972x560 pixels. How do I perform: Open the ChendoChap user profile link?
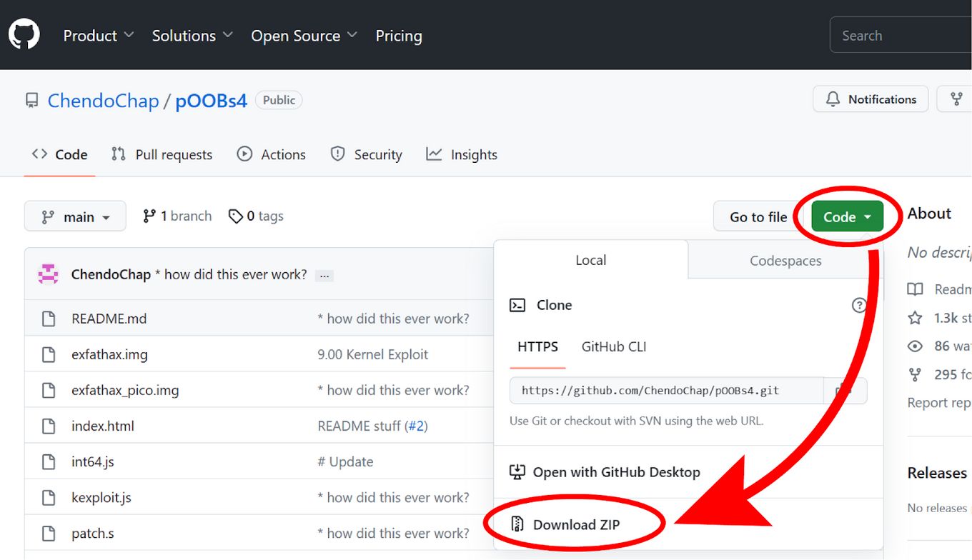pyautogui.click(x=103, y=101)
